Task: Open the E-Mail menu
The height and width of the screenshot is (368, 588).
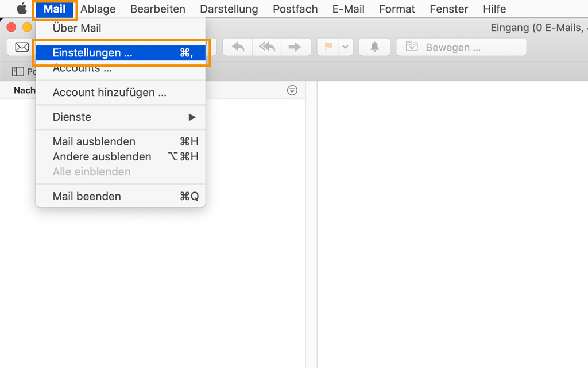Action: click(349, 9)
